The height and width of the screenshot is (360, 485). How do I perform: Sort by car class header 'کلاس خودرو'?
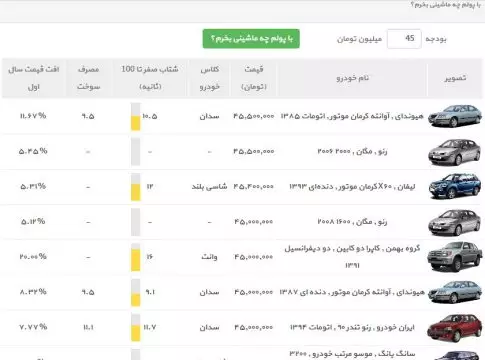[210, 78]
